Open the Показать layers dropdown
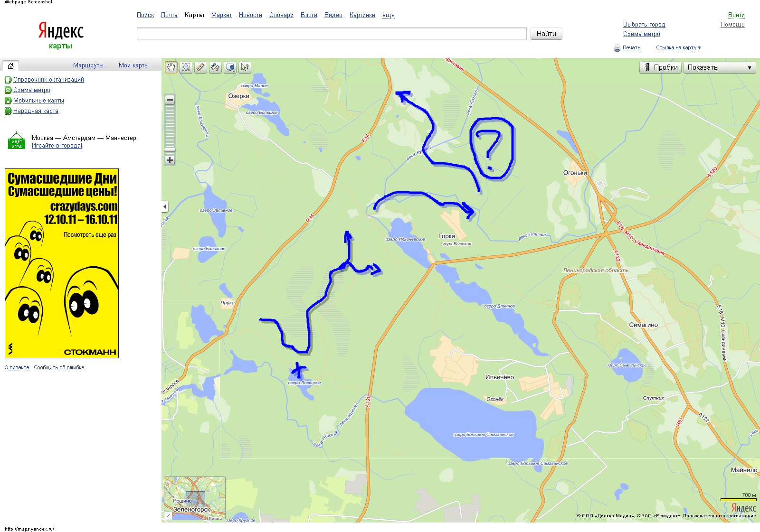 click(x=719, y=67)
